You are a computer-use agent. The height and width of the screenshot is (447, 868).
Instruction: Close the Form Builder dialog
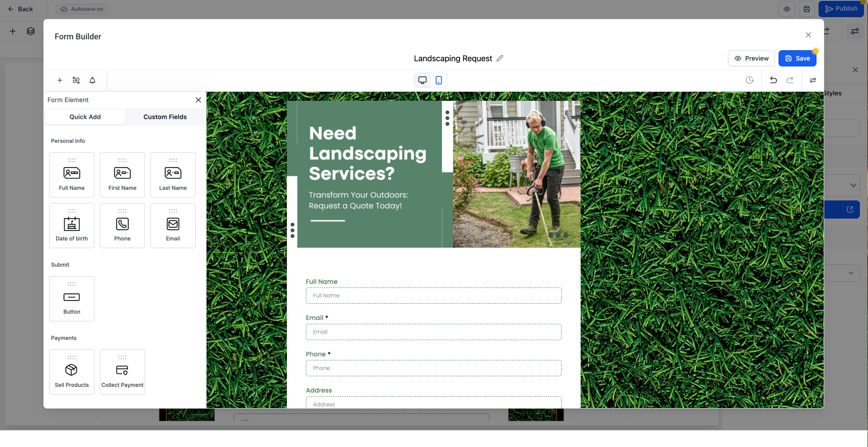(x=808, y=35)
